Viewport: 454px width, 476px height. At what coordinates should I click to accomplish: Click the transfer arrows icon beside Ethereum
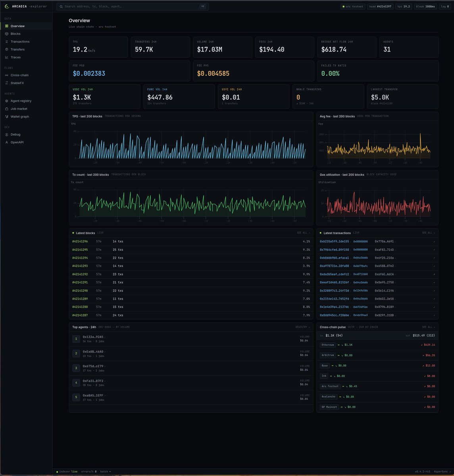tap(339, 345)
